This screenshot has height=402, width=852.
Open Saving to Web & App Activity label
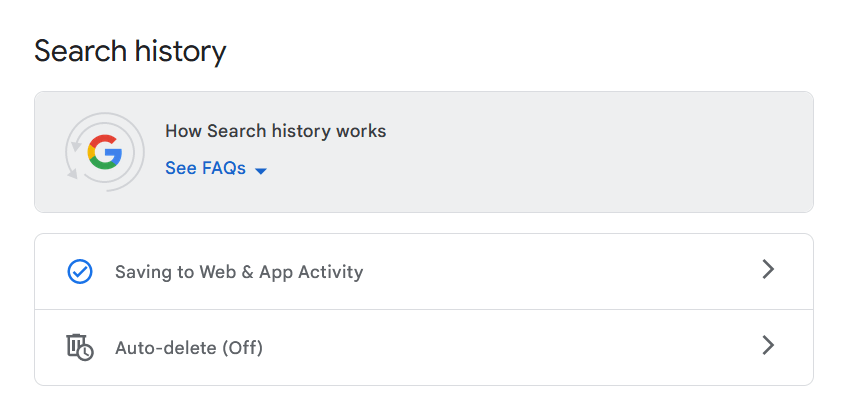point(239,271)
